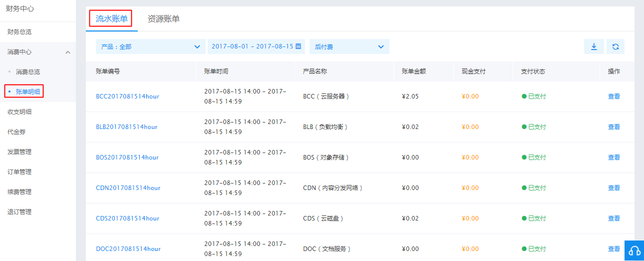
Task: Select product name BCC（云服务器）
Action: [326, 96]
